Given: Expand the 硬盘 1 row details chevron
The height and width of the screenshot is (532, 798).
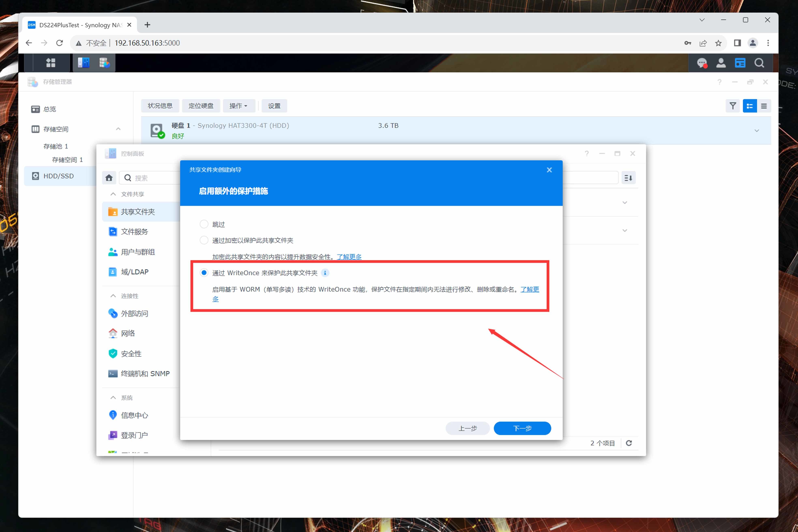Looking at the screenshot, I should [x=756, y=131].
